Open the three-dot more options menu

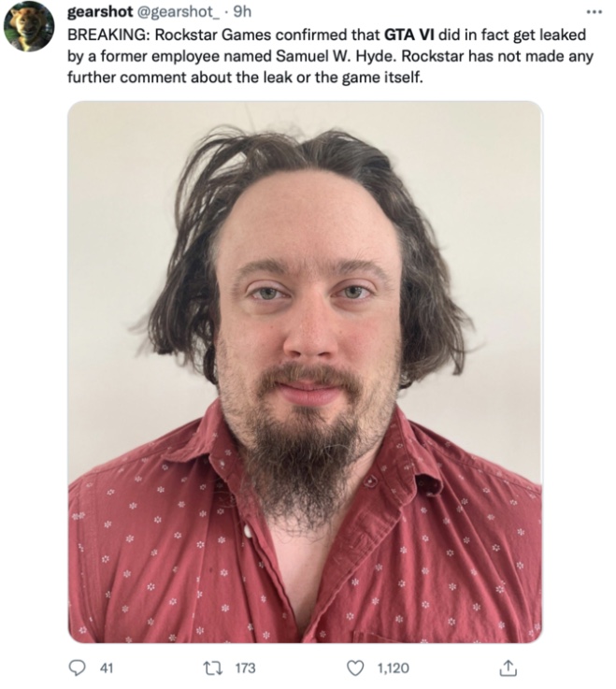tap(594, 12)
